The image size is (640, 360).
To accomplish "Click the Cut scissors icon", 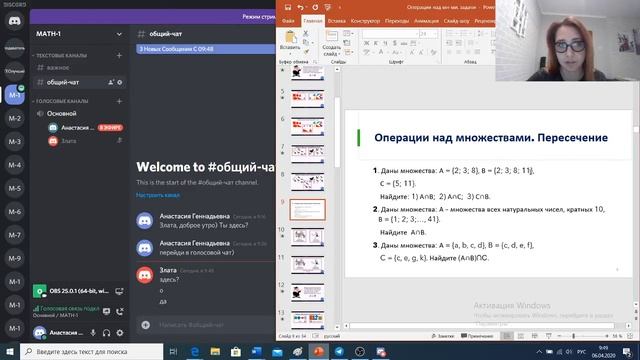I will click(305, 33).
